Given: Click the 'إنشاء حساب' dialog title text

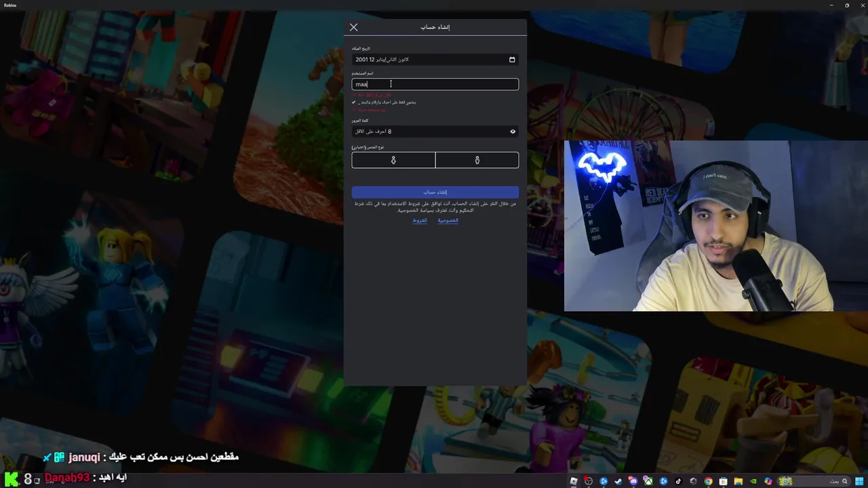Looking at the screenshot, I should [435, 27].
